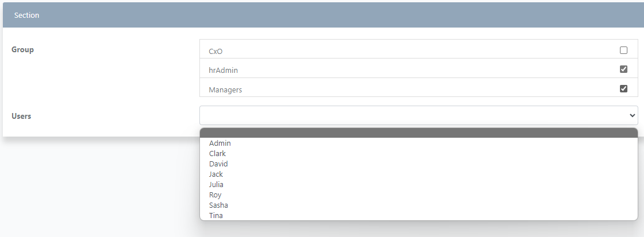Image resolution: width=644 pixels, height=237 pixels.
Task: Uncheck the Managers group checkbox
Action: [x=623, y=89]
